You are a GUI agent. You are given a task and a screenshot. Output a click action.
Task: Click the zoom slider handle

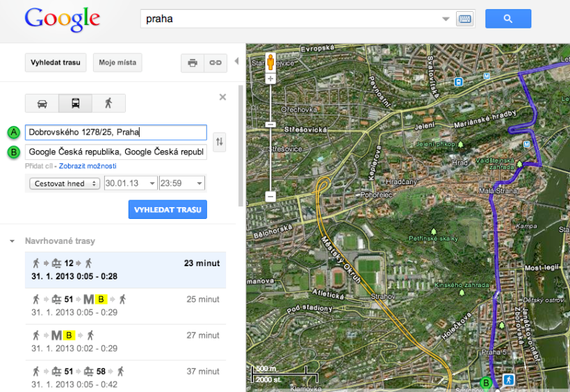[x=270, y=124]
